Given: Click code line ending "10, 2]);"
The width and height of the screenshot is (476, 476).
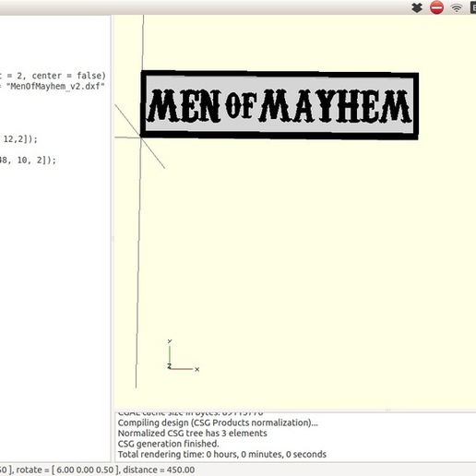Looking at the screenshot, I should pos(28,161).
